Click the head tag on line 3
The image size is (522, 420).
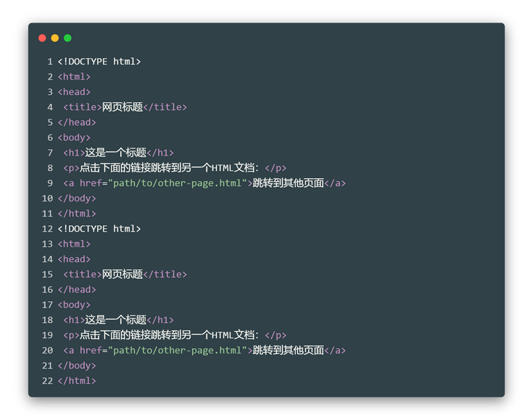[74, 92]
